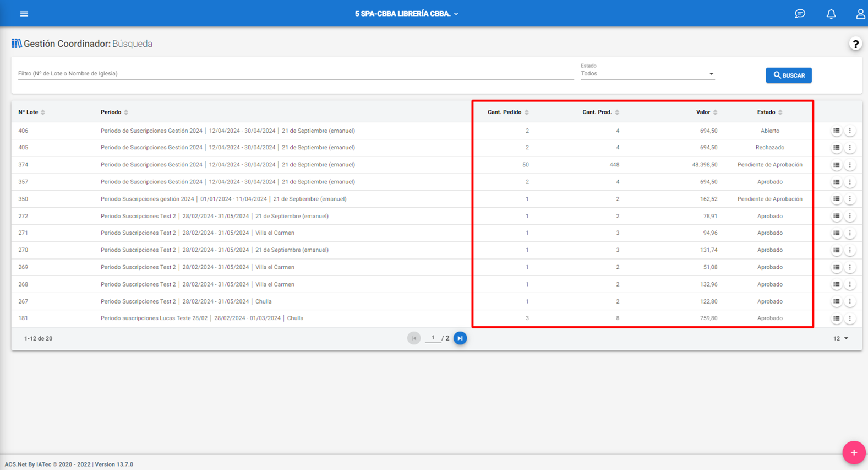868x470 pixels.
Task: Open more options for lote 374
Action: click(x=850, y=165)
